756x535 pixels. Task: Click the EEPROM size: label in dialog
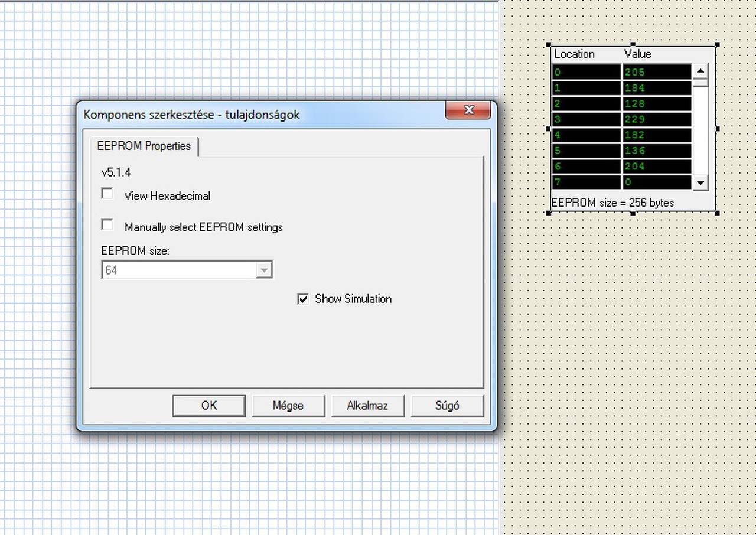pyautogui.click(x=135, y=250)
